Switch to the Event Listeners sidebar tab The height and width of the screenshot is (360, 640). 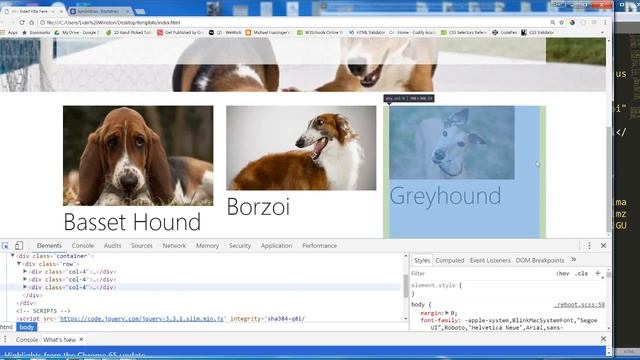(490, 260)
